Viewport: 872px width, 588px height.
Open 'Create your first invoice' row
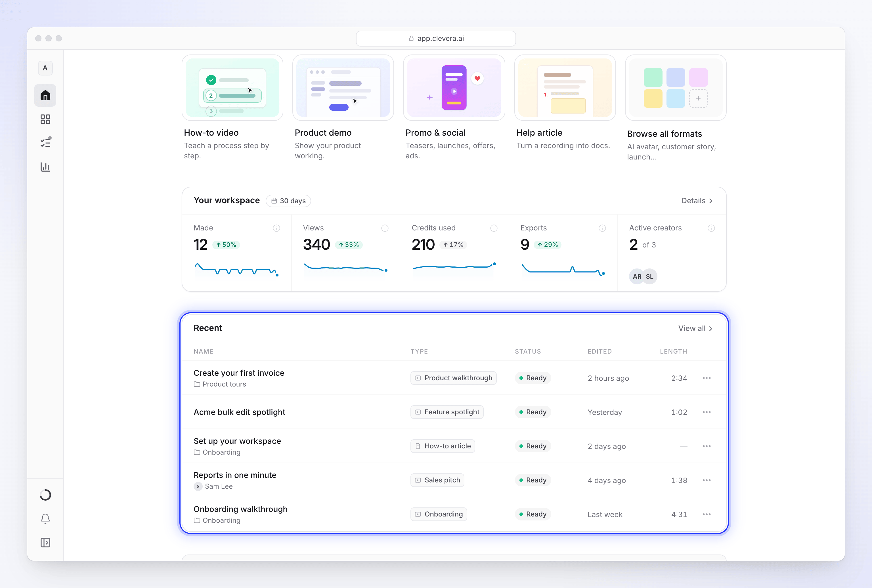[454, 378]
